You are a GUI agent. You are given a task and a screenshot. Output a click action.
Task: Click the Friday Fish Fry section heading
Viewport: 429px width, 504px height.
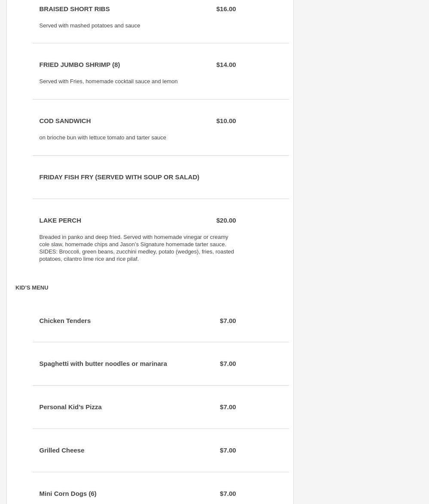click(119, 177)
